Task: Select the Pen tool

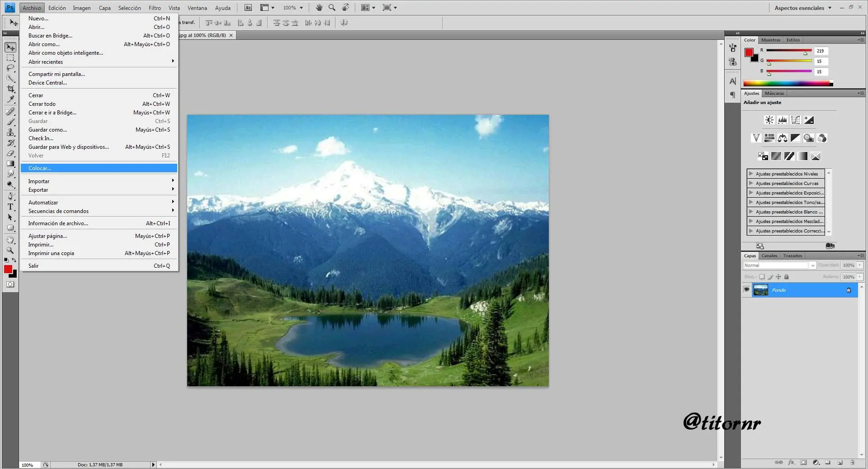Action: click(x=10, y=196)
